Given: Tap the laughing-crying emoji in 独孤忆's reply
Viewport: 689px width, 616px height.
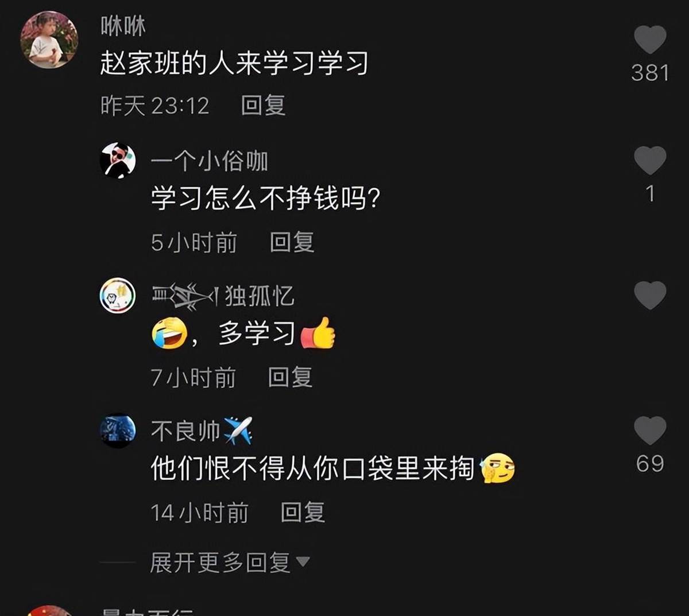Looking at the screenshot, I should pyautogui.click(x=169, y=333).
